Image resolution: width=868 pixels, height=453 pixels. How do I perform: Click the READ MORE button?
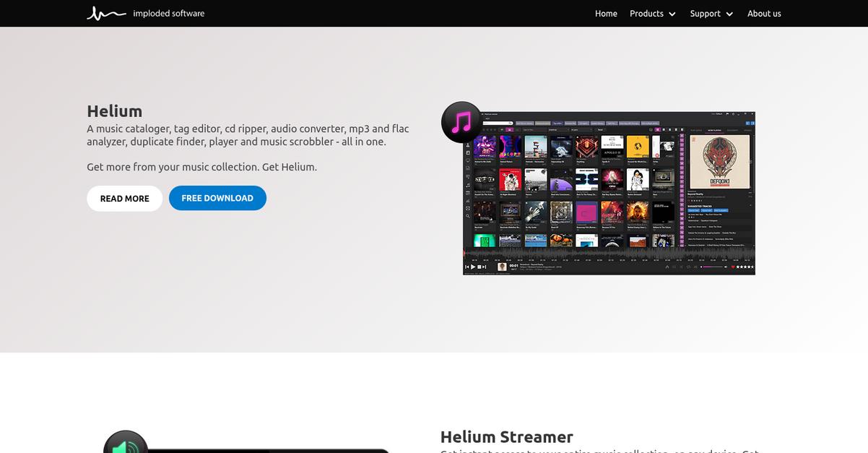click(125, 199)
